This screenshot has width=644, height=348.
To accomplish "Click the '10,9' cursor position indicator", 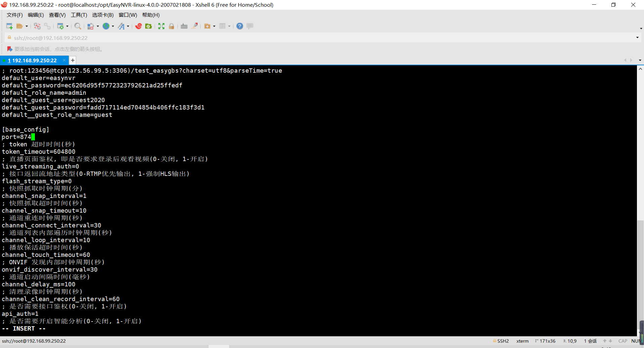I will pyautogui.click(x=572, y=341).
